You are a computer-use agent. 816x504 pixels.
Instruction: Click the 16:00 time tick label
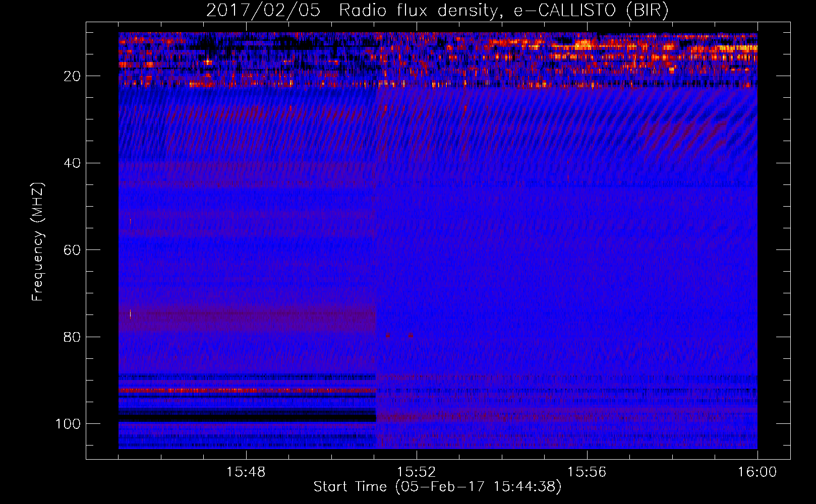757,472
